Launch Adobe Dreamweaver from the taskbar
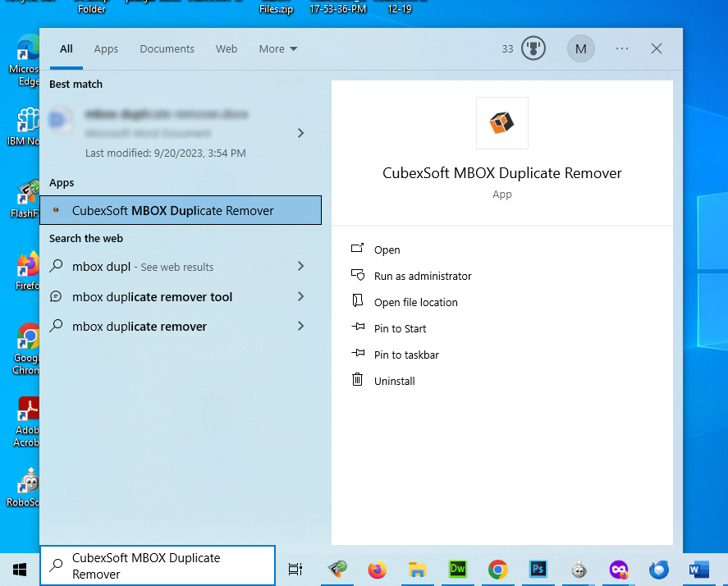Screen dimensions: 728x586 [x=457, y=568]
